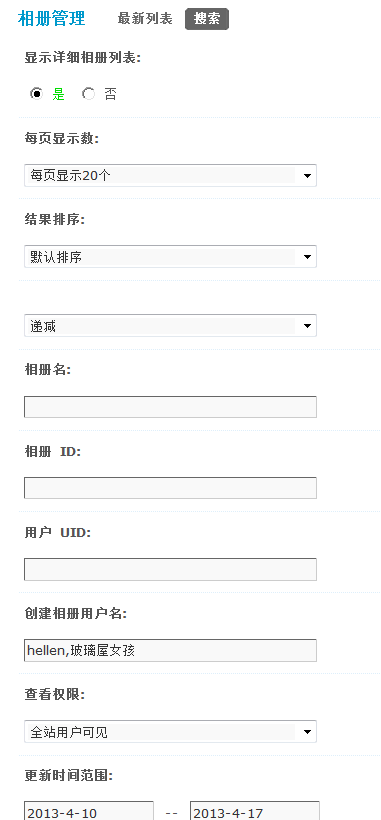Expand the 全站用户可见 permission dropdown

pos(170,732)
